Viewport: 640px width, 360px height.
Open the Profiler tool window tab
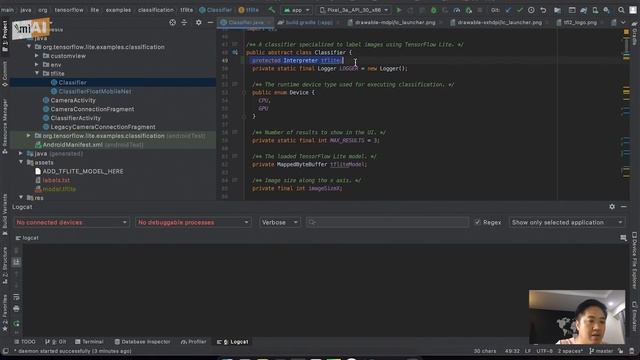coord(193,342)
